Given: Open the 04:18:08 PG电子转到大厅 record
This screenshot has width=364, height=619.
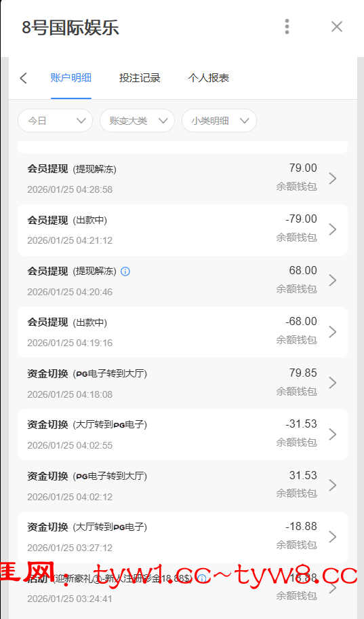Looking at the screenshot, I should coord(182,383).
